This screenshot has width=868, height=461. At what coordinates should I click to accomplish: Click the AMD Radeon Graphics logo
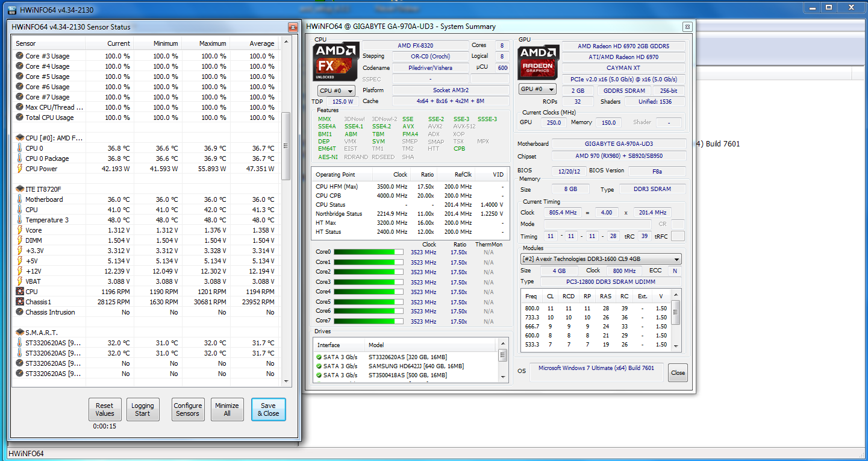539,61
